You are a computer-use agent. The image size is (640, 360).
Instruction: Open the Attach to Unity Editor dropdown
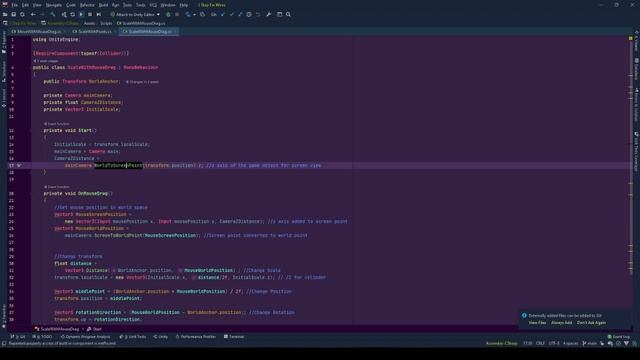coord(135,14)
